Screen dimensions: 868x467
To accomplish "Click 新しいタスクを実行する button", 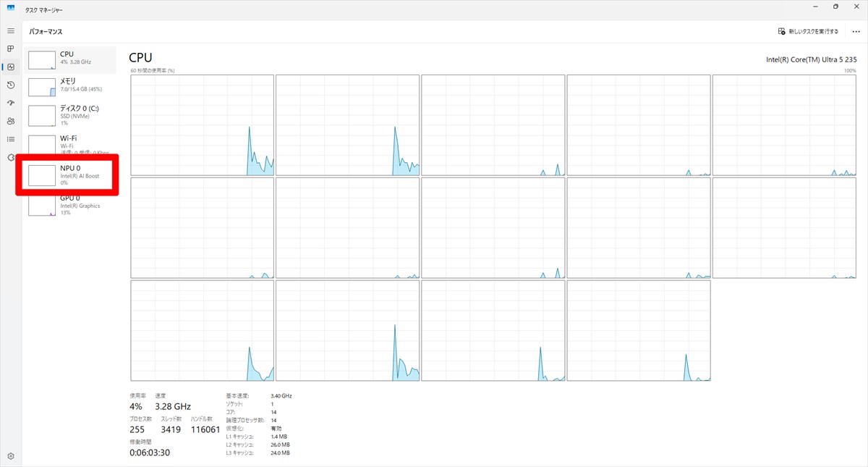I will [808, 32].
